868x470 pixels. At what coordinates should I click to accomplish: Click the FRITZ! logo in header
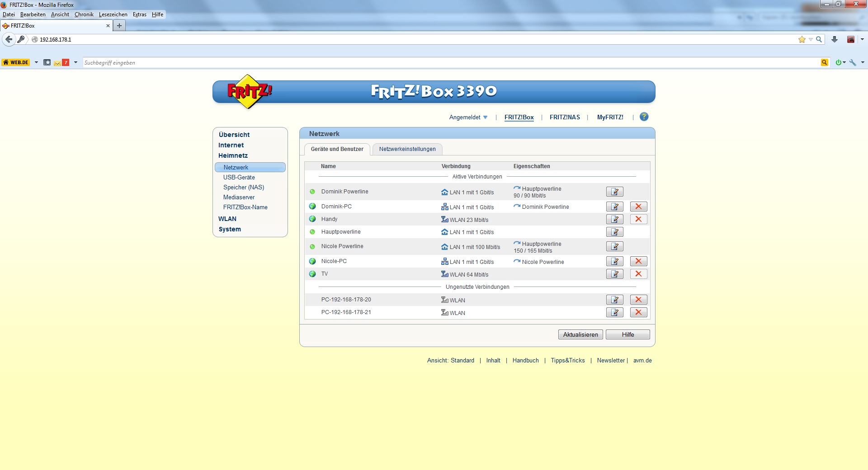[x=250, y=92]
